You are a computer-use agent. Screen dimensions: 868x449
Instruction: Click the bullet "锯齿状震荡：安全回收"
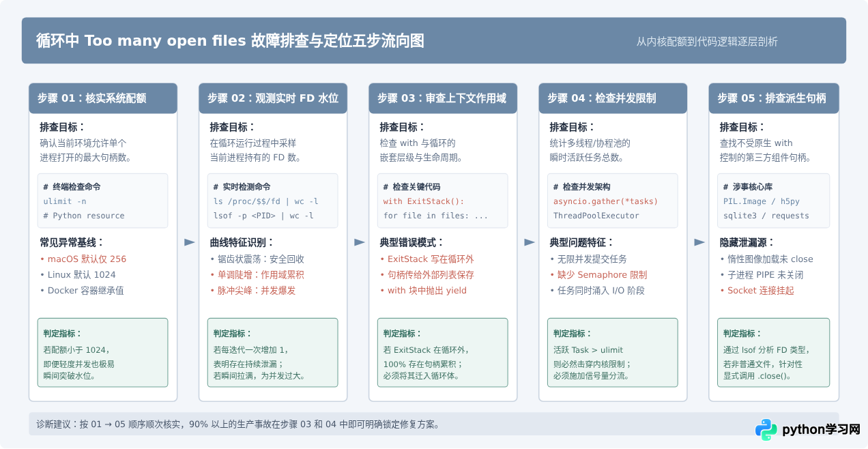pyautogui.click(x=257, y=259)
